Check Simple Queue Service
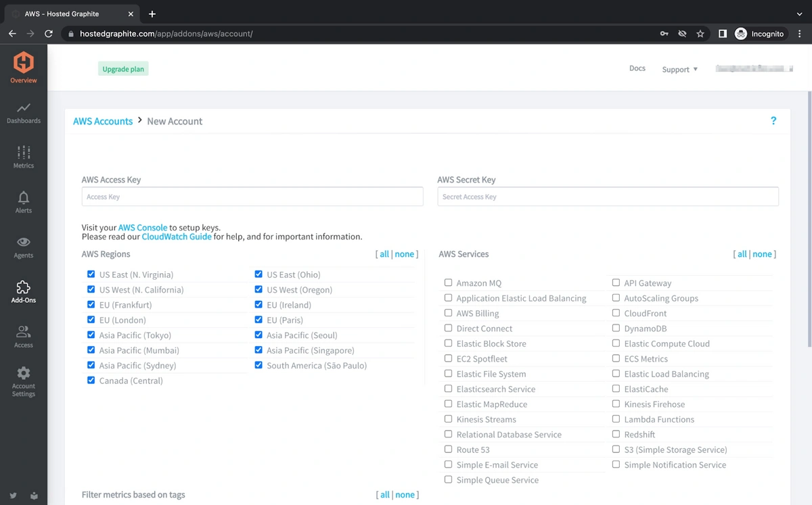Screen dimensions: 812x505 [x=448, y=479]
